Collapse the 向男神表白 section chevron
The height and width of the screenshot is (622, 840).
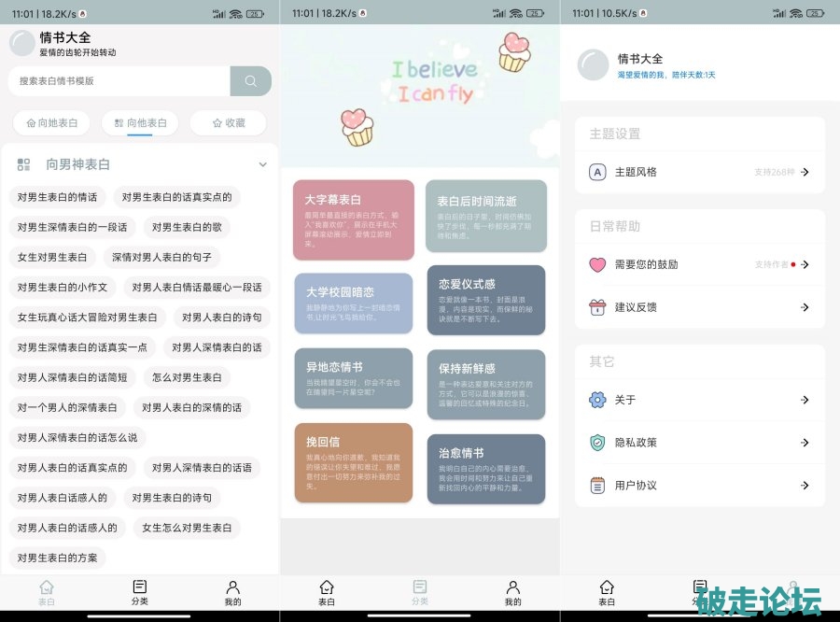click(262, 164)
